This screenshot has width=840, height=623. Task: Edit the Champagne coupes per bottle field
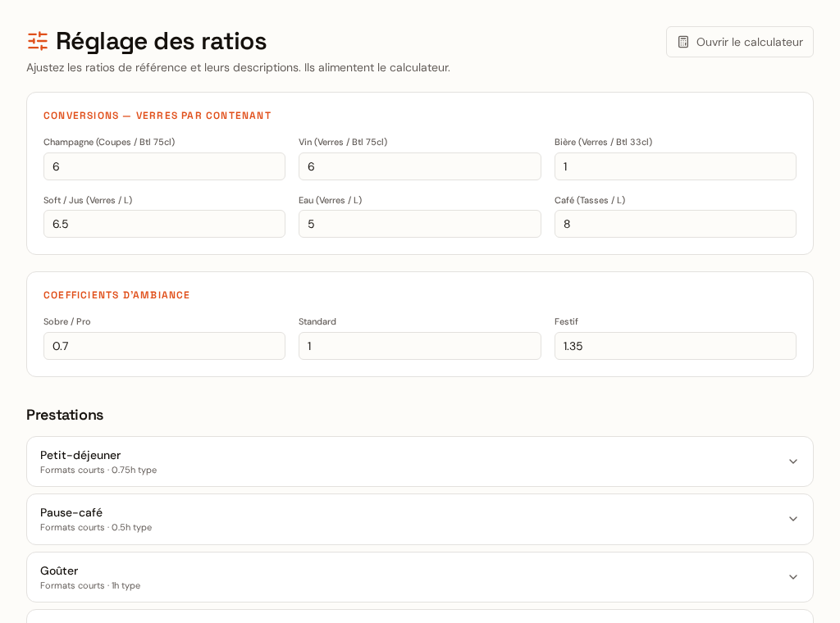164,166
